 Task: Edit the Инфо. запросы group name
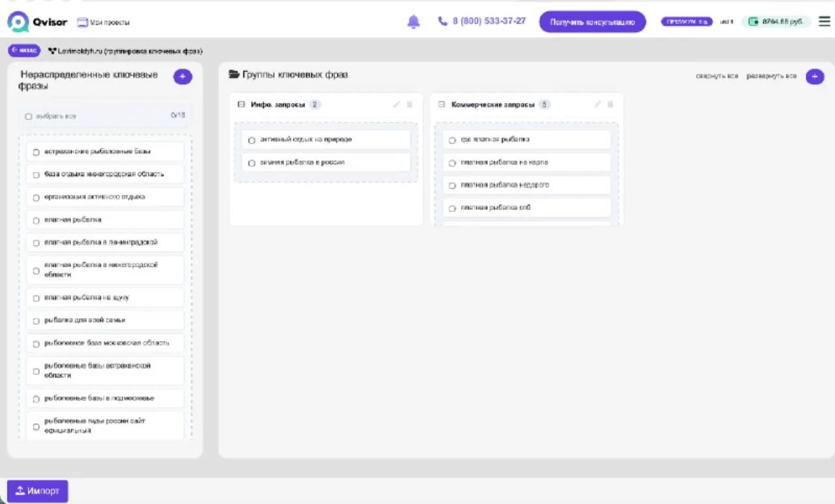tap(397, 104)
